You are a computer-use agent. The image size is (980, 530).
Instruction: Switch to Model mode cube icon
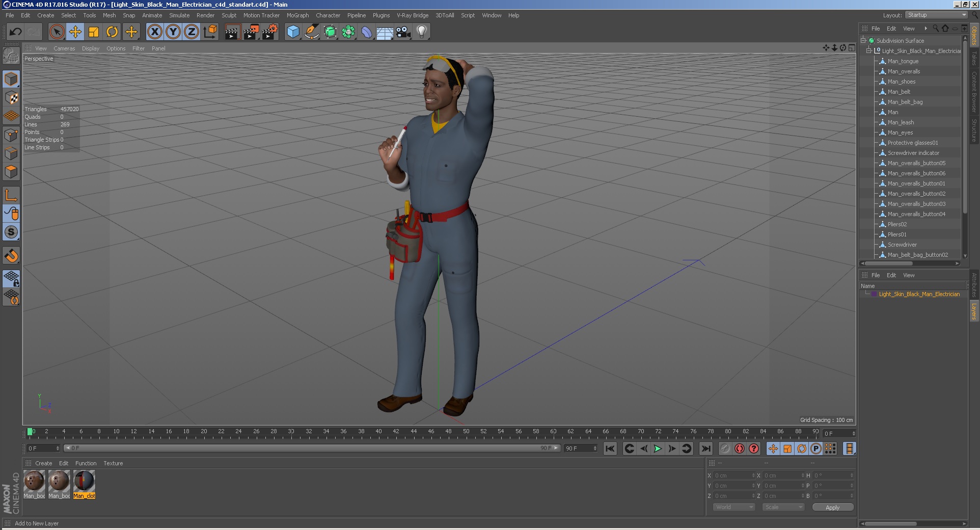[11, 79]
